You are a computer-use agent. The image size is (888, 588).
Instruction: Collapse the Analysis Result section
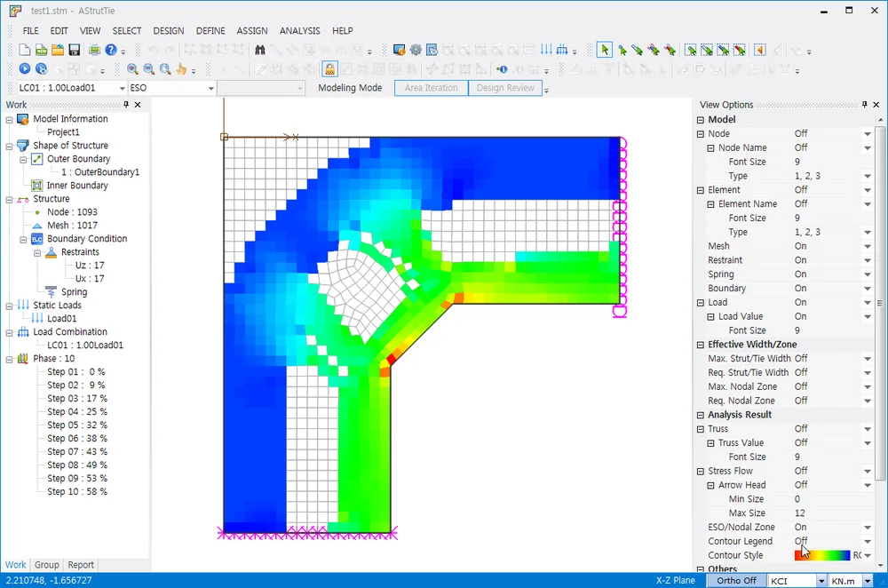(x=701, y=415)
